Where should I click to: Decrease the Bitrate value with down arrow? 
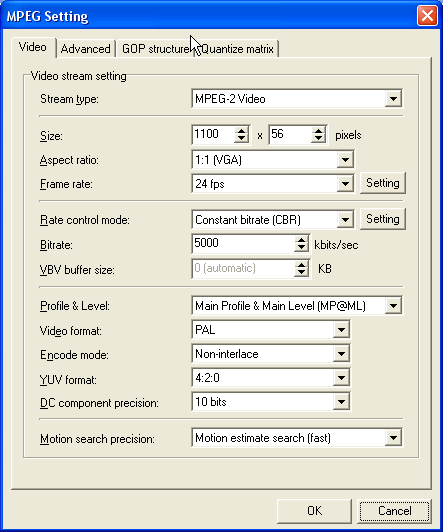point(301,248)
